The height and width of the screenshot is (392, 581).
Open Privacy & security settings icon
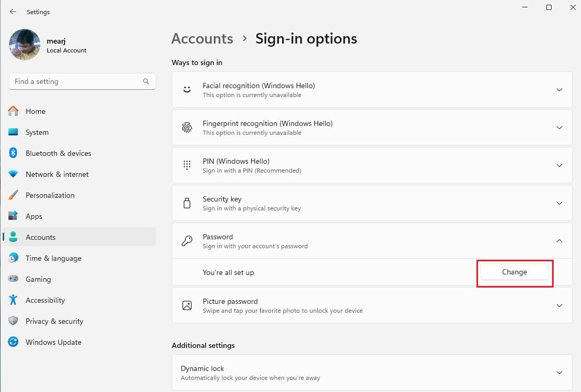pyautogui.click(x=13, y=321)
